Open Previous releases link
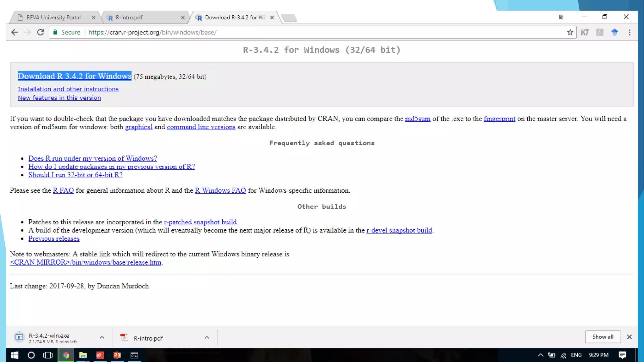The height and width of the screenshot is (362, 644). (x=54, y=239)
